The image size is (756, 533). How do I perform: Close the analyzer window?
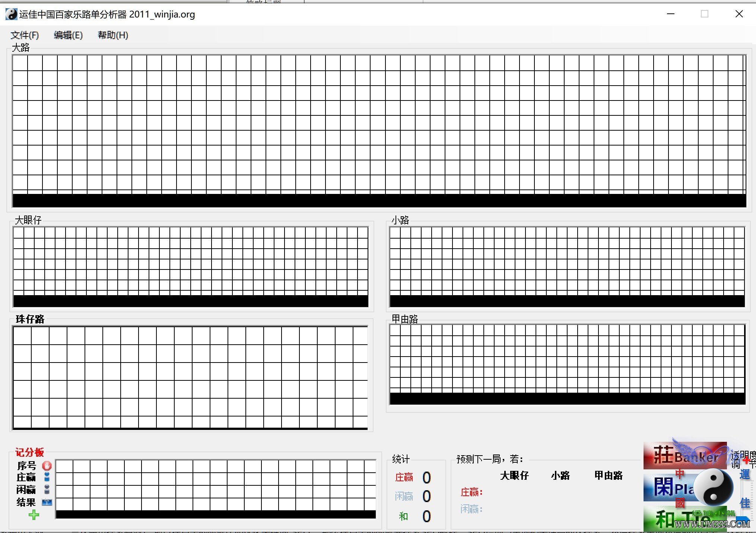point(739,14)
